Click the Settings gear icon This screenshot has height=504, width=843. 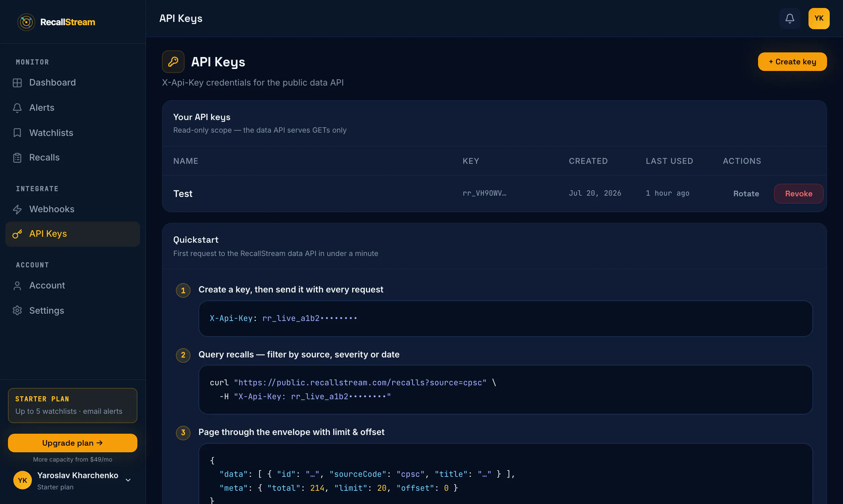tap(17, 310)
